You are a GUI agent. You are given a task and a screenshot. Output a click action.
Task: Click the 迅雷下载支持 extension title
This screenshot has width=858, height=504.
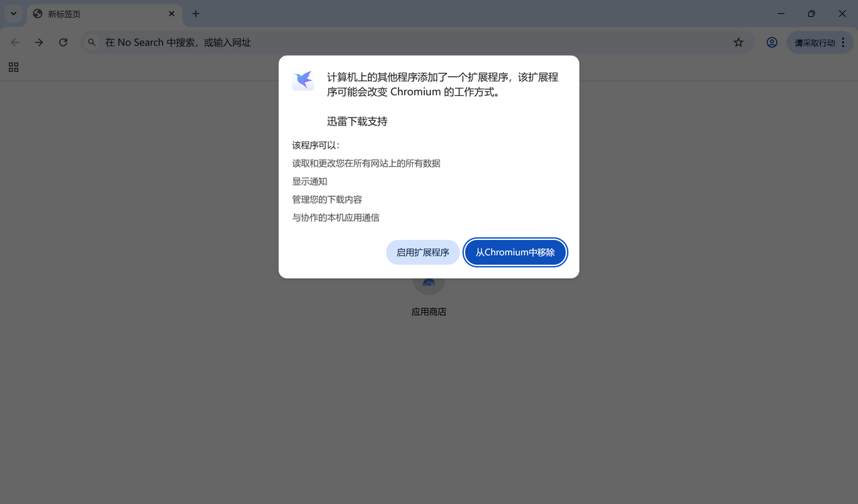pos(357,121)
